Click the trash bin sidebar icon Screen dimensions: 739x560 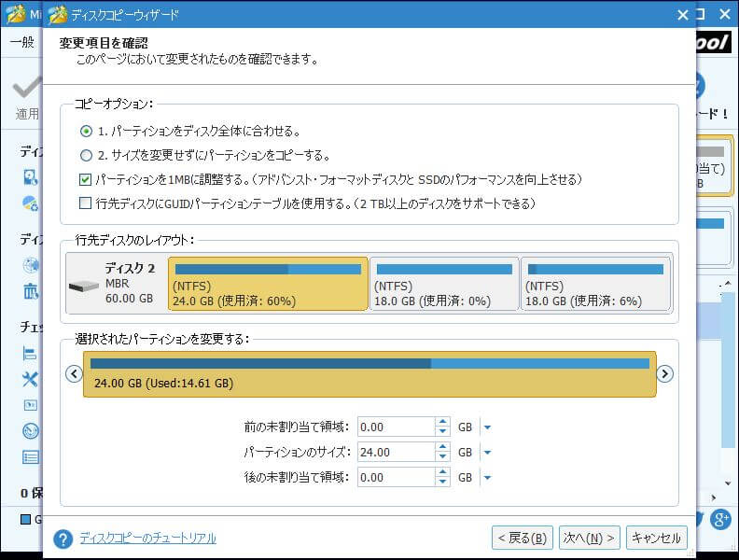[x=31, y=291]
